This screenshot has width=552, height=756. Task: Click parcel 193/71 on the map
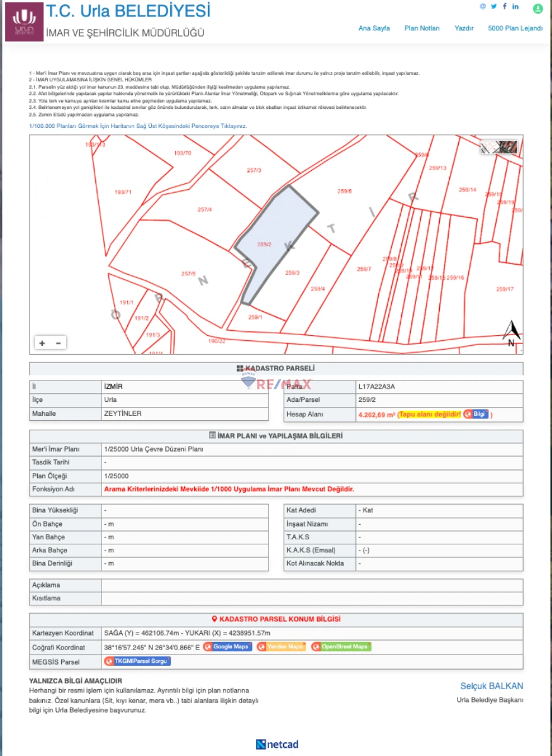[123, 192]
